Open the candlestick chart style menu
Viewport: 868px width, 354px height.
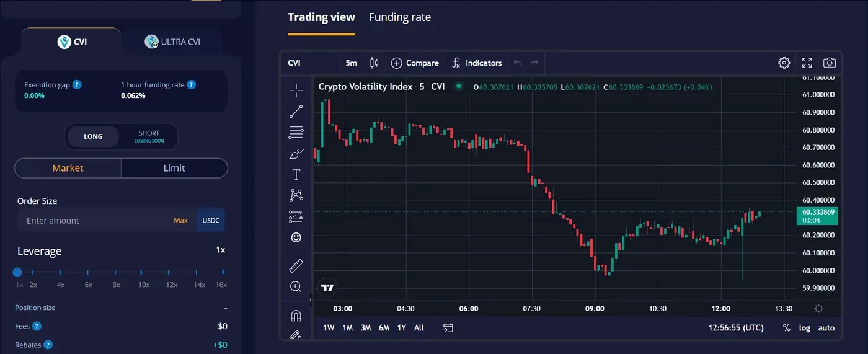pos(374,63)
